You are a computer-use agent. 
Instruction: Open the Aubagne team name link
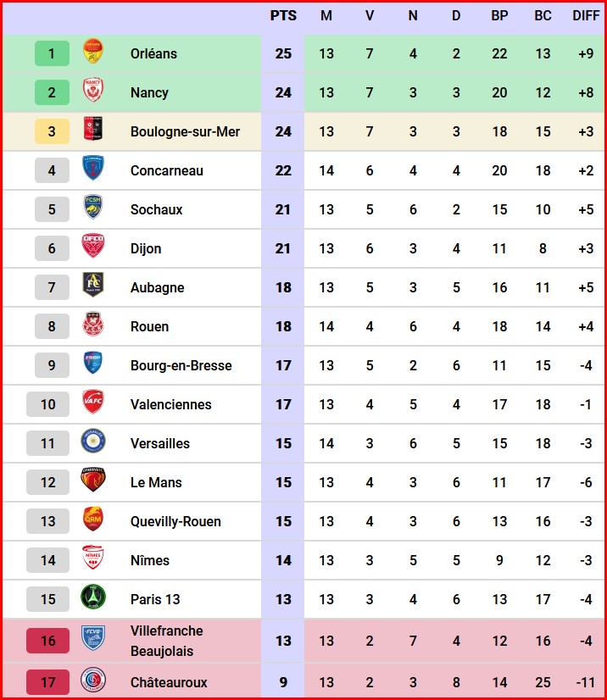click(x=157, y=287)
